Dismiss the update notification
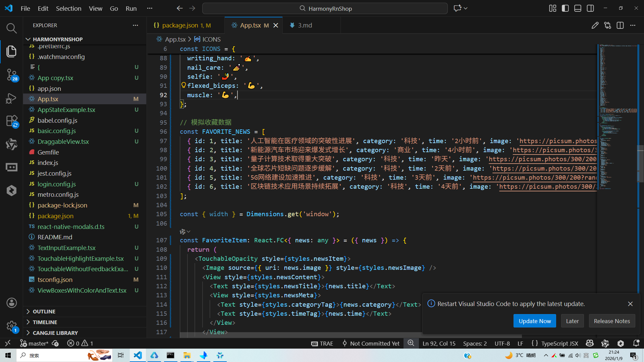Viewport: 644px width, 362px height. tap(630, 304)
